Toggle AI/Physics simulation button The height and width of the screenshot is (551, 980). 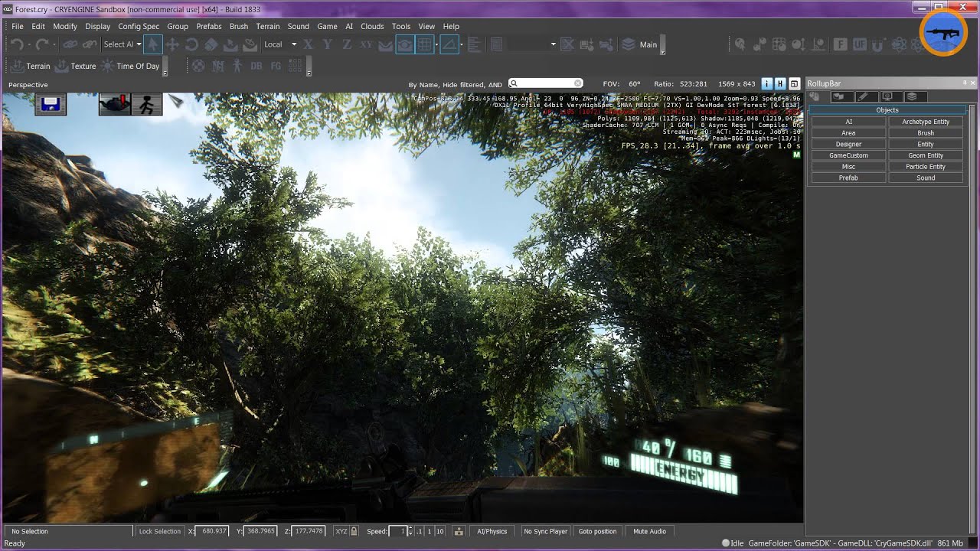pos(492,531)
